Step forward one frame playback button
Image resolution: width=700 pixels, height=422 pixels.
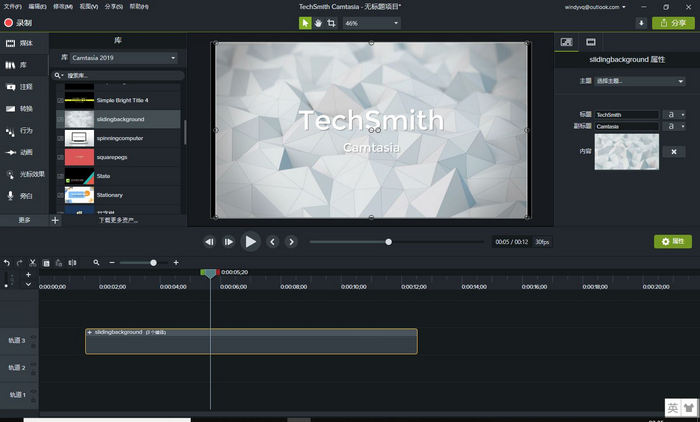[229, 242]
